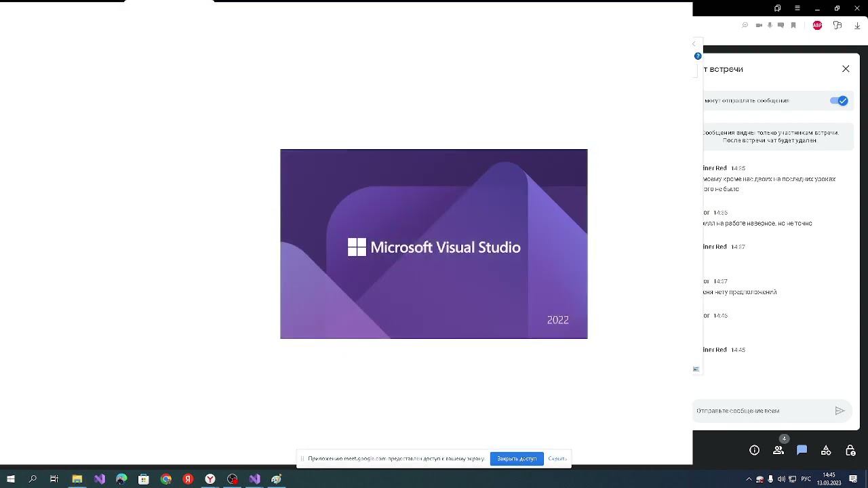The height and width of the screenshot is (488, 868).
Task: Open Google Chrome from the taskbar
Action: tap(166, 479)
